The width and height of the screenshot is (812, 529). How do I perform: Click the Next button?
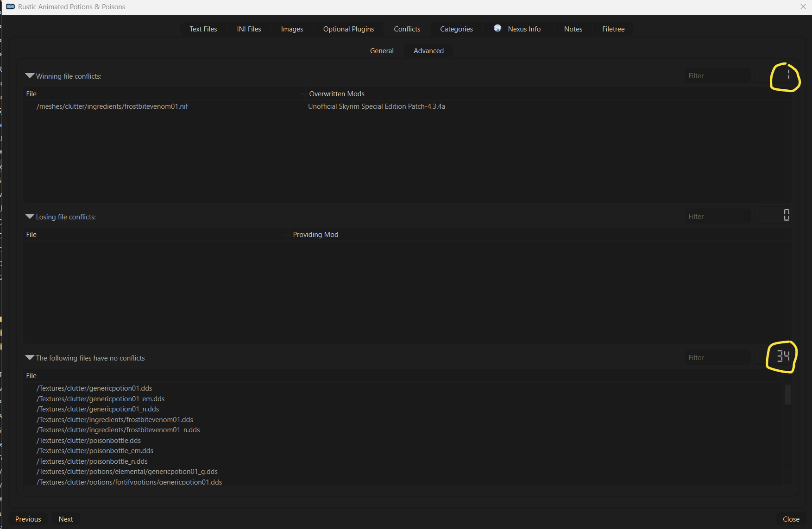66,519
